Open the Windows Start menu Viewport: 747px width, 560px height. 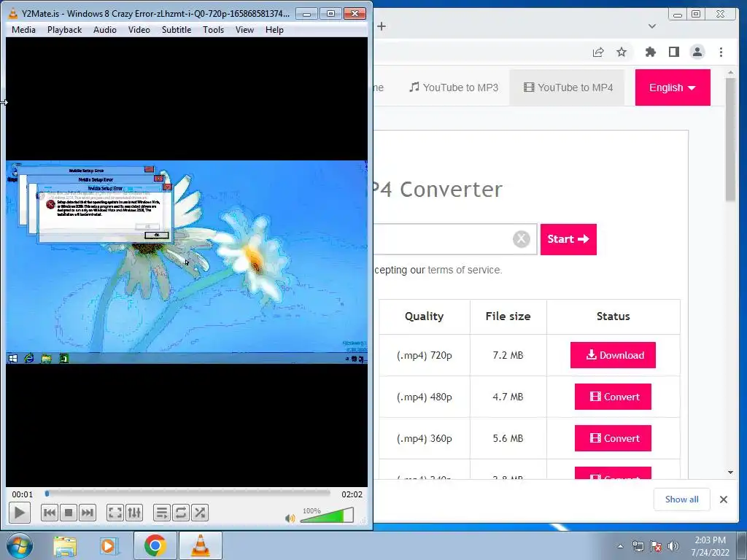click(19, 545)
